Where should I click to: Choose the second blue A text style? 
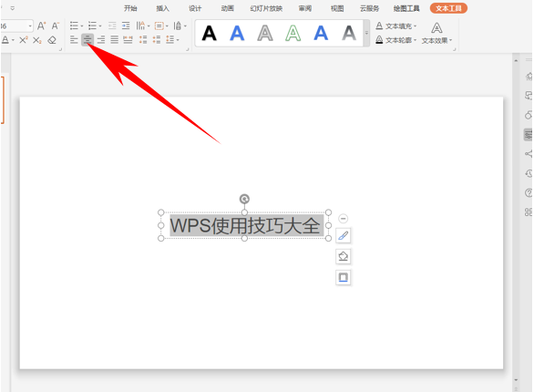click(x=321, y=34)
